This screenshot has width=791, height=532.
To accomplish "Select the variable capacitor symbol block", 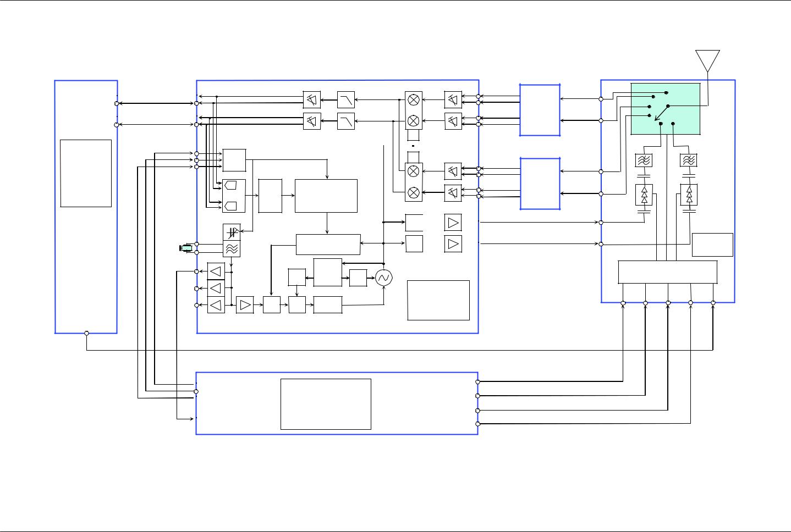I will point(232,232).
